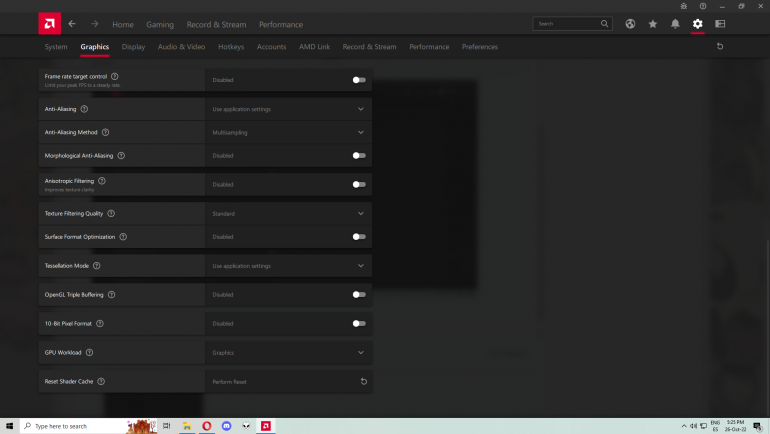The width and height of the screenshot is (770, 434).
Task: Click the search magnifier icon
Action: (604, 24)
